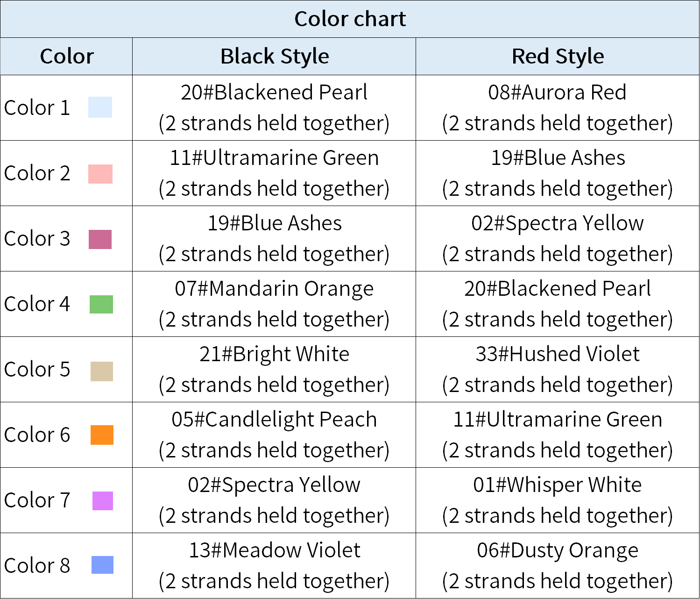This screenshot has width=700, height=599.
Task: Click the pink Color 2 swatch
Action: point(100,174)
